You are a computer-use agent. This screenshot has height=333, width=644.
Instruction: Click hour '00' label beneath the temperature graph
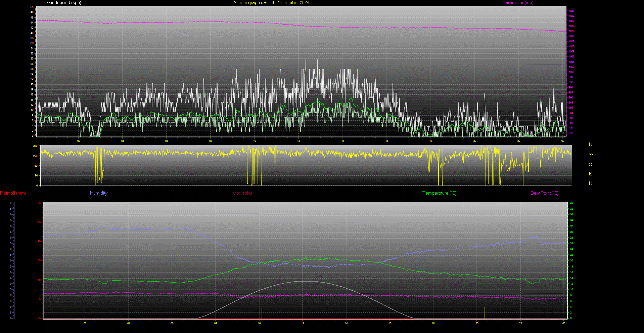[x=564, y=323]
